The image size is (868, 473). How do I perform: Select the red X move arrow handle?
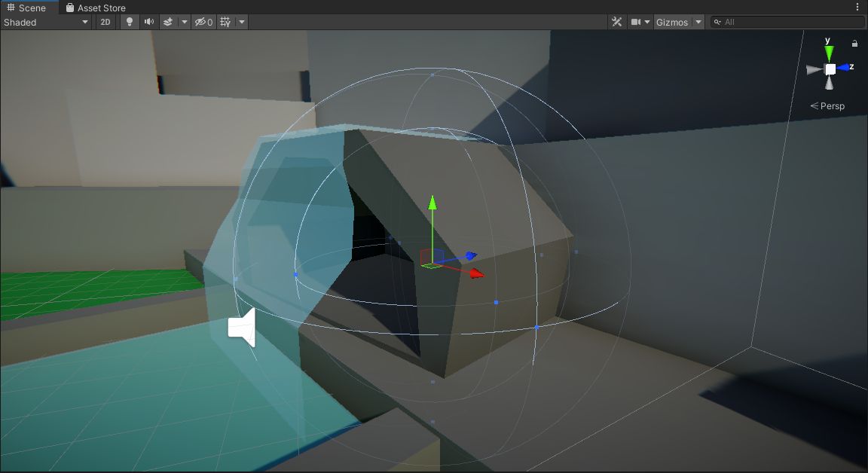click(x=477, y=273)
